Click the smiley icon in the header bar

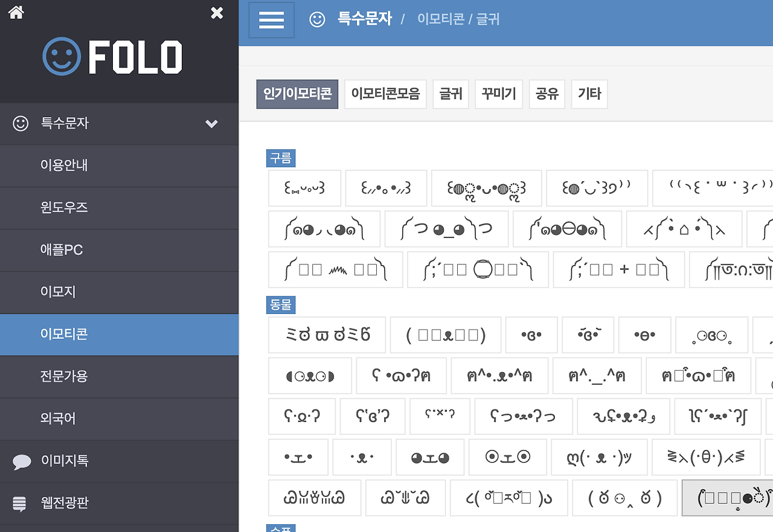pyautogui.click(x=317, y=19)
